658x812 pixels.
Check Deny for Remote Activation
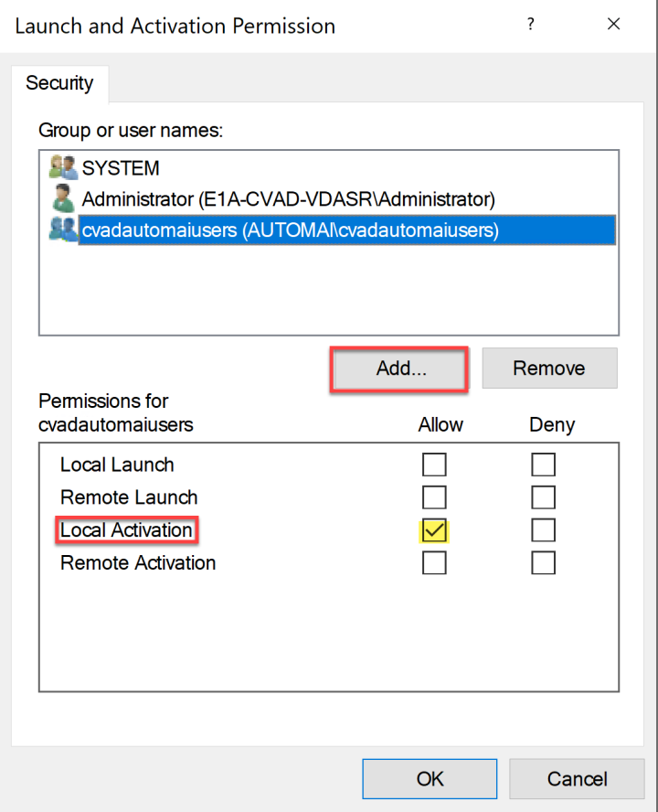543,563
